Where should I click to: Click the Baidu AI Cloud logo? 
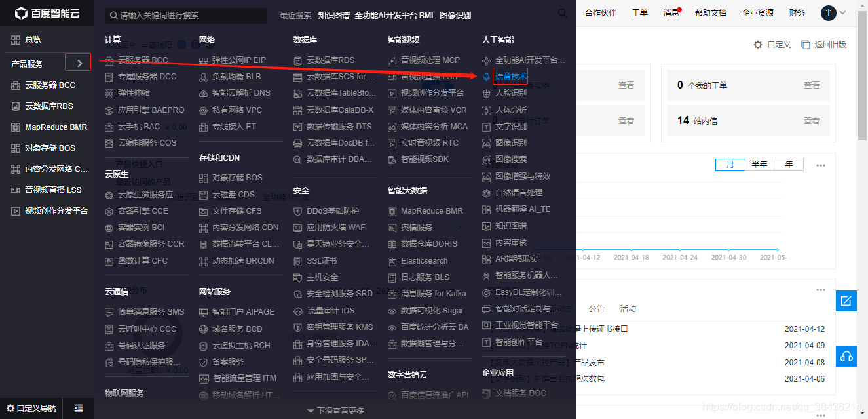tap(47, 13)
